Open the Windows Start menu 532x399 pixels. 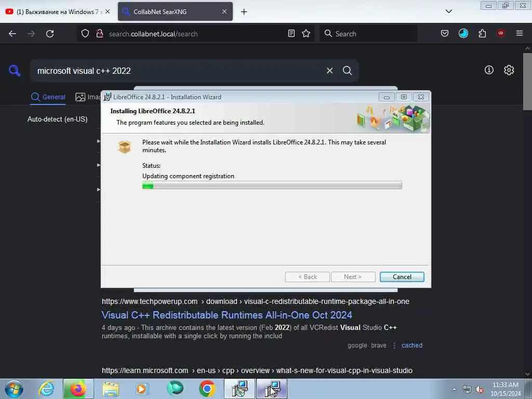(14, 389)
